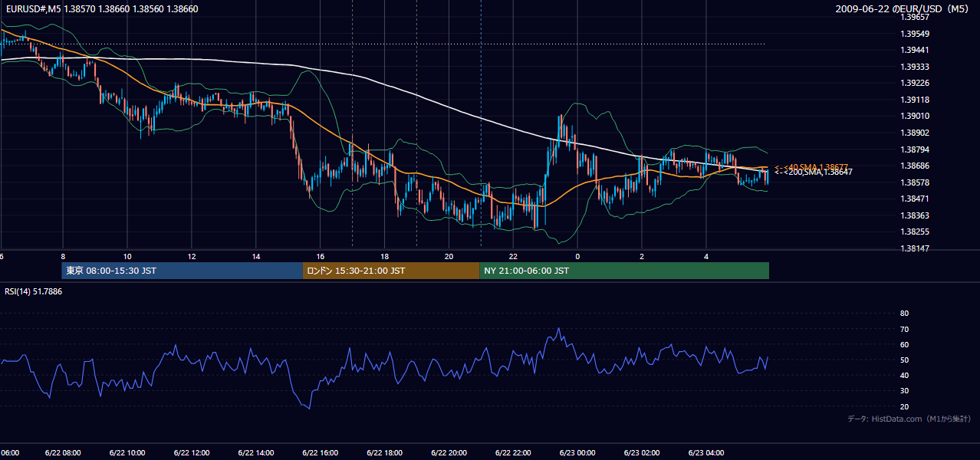Image resolution: width=980 pixels, height=460 pixels.
Task: Click price axis label 1.39549
Action: pos(914,34)
